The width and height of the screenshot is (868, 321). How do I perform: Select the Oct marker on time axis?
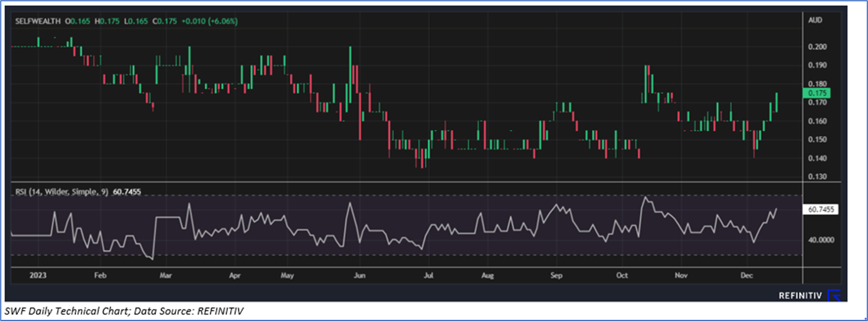[x=622, y=275]
